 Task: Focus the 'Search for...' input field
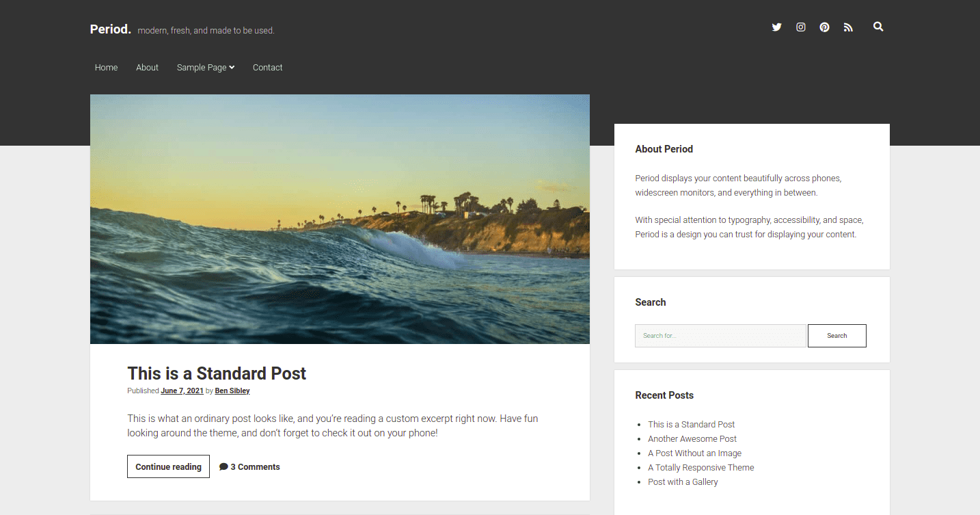pyautogui.click(x=720, y=336)
